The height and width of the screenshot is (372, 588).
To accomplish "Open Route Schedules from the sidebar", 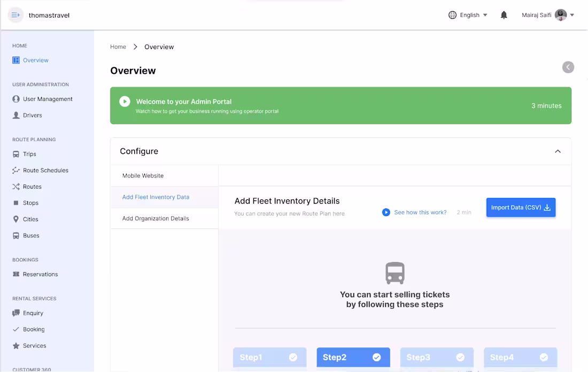I will click(x=45, y=170).
